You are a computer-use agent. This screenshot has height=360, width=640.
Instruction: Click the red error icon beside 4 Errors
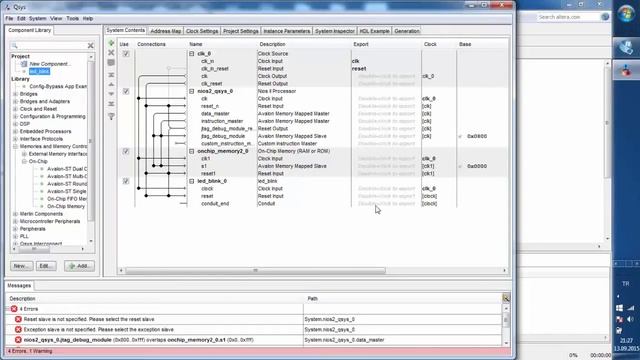(x=14, y=309)
